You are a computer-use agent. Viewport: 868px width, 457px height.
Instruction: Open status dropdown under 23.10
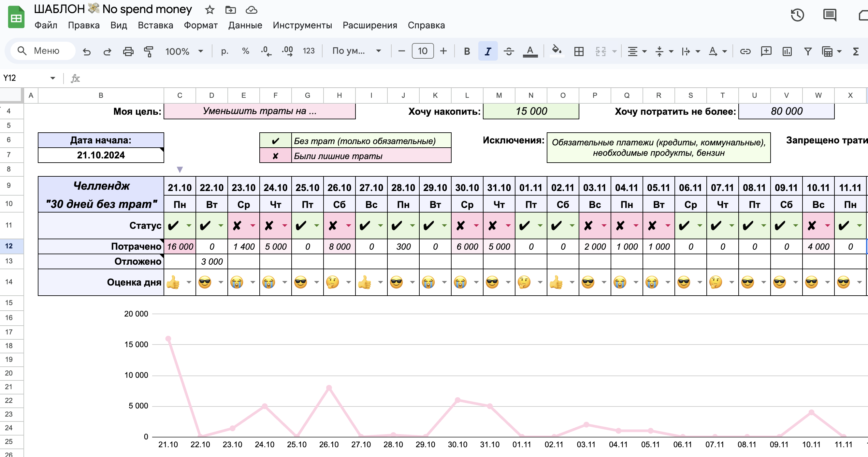(x=253, y=226)
